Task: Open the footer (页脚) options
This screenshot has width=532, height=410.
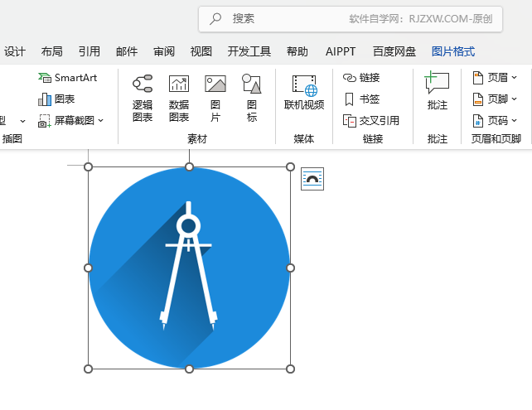Action: [x=495, y=99]
